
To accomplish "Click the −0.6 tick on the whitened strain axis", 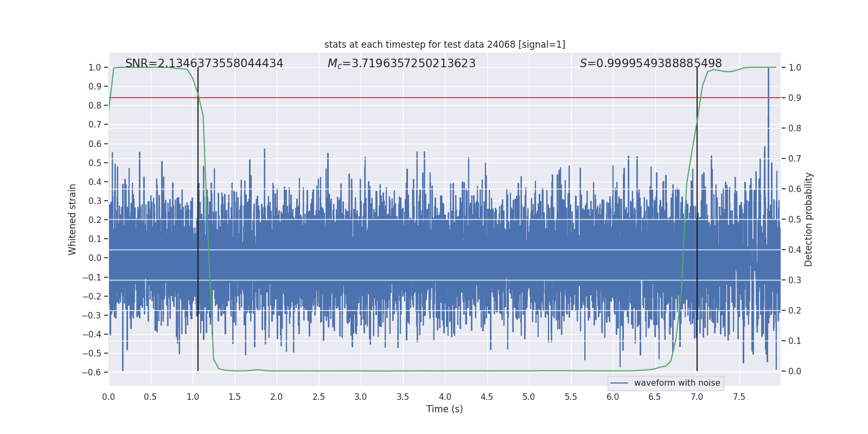I will coord(92,372).
